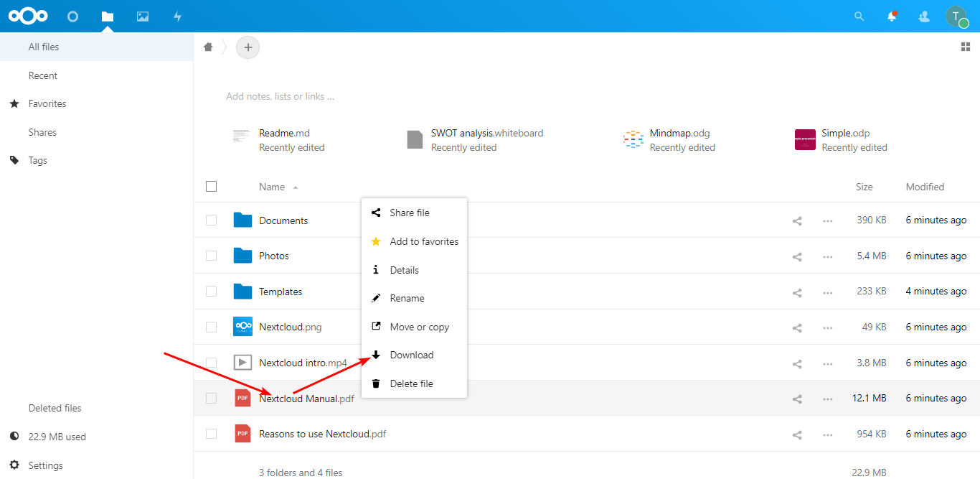The image size is (980, 479).
Task: Open Recent in sidebar
Action: (x=96, y=75)
